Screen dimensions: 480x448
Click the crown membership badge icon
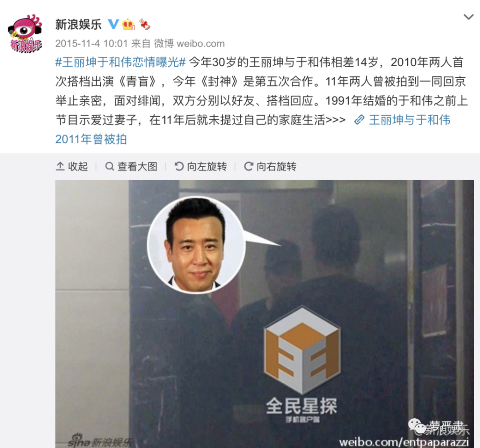(129, 24)
